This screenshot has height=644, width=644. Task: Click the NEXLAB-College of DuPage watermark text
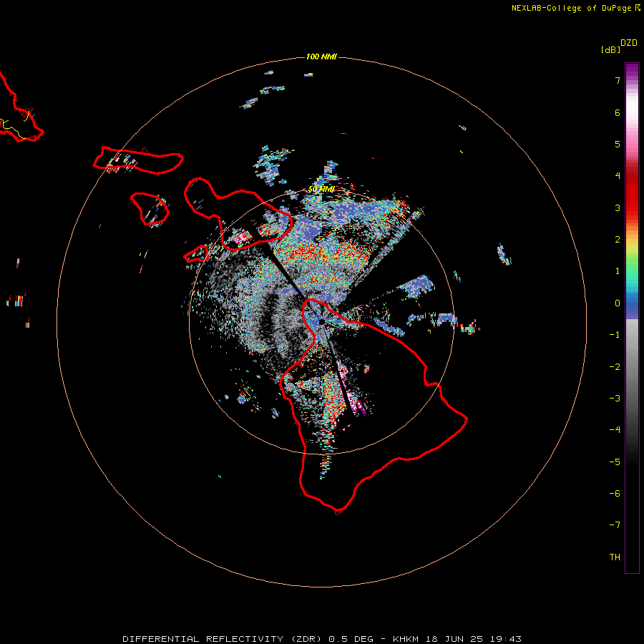coord(575,8)
